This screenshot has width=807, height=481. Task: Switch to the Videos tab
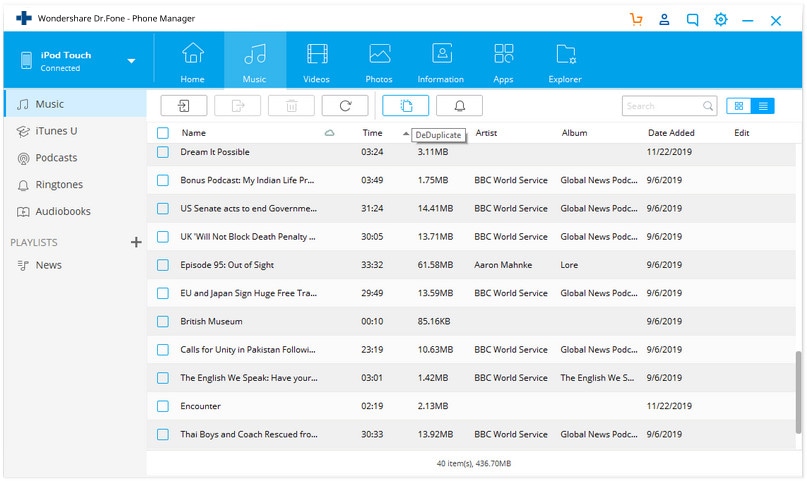[317, 62]
